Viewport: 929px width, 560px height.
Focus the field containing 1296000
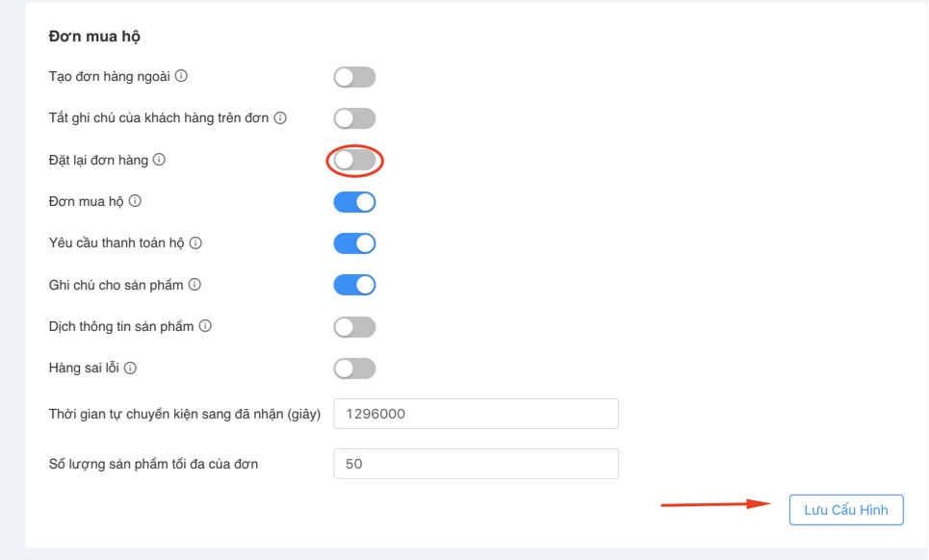476,414
